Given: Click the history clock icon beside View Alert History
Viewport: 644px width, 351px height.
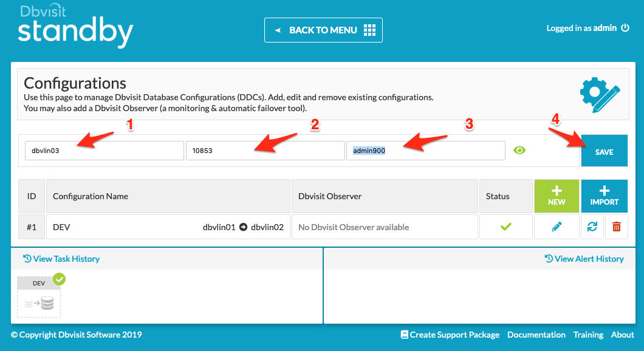Looking at the screenshot, I should pos(549,259).
